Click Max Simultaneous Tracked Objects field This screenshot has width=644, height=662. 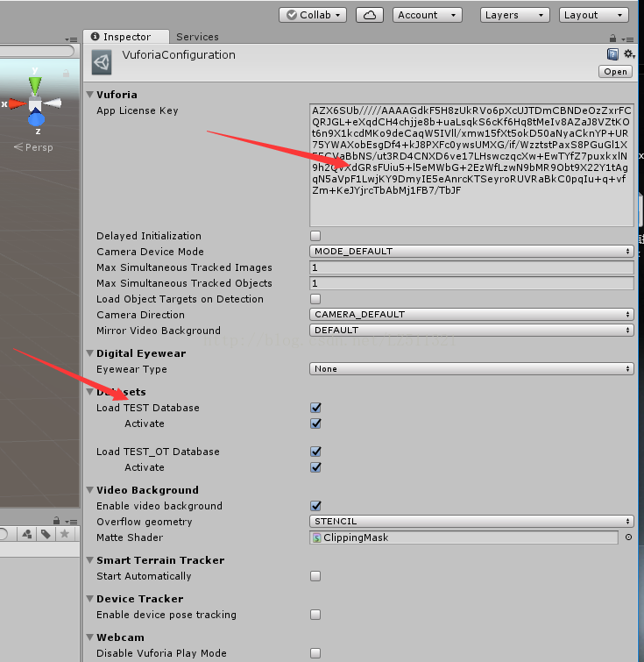pyautogui.click(x=471, y=283)
